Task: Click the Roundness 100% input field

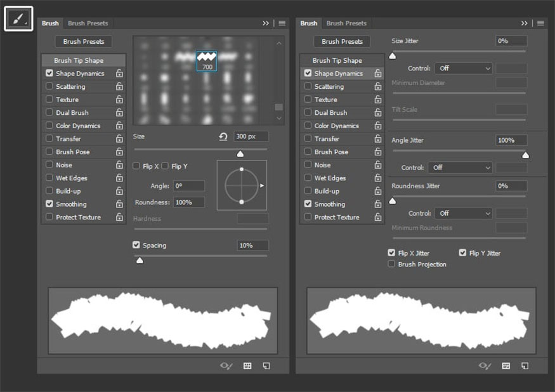Action: click(189, 202)
